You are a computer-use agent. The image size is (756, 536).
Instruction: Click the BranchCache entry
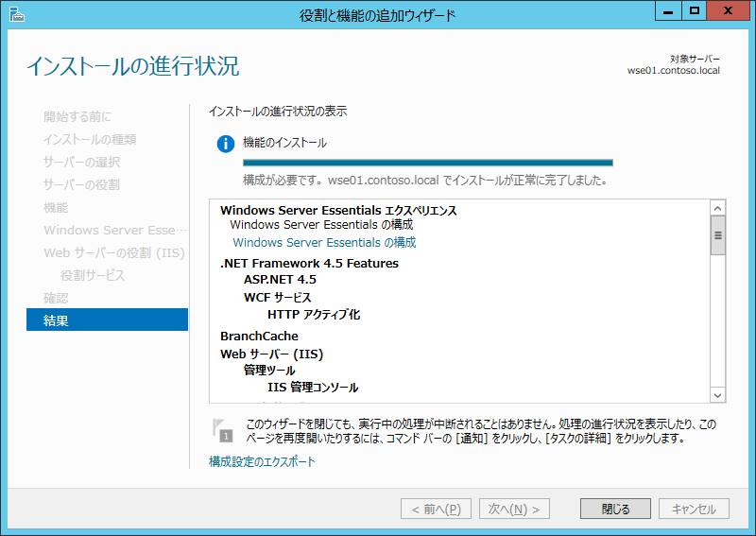(x=259, y=336)
